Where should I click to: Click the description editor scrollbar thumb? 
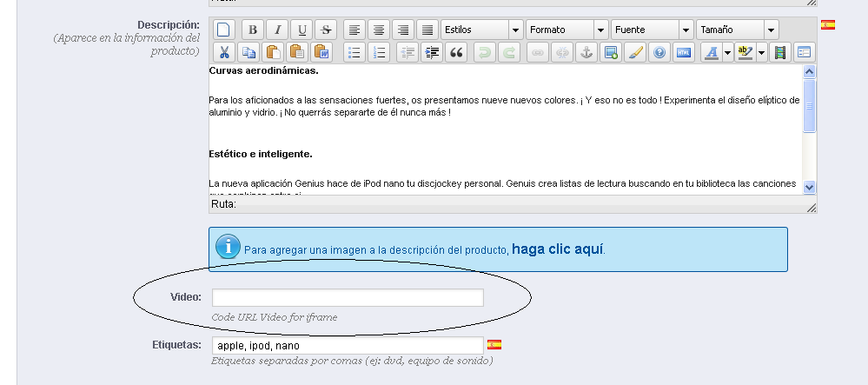[x=809, y=106]
